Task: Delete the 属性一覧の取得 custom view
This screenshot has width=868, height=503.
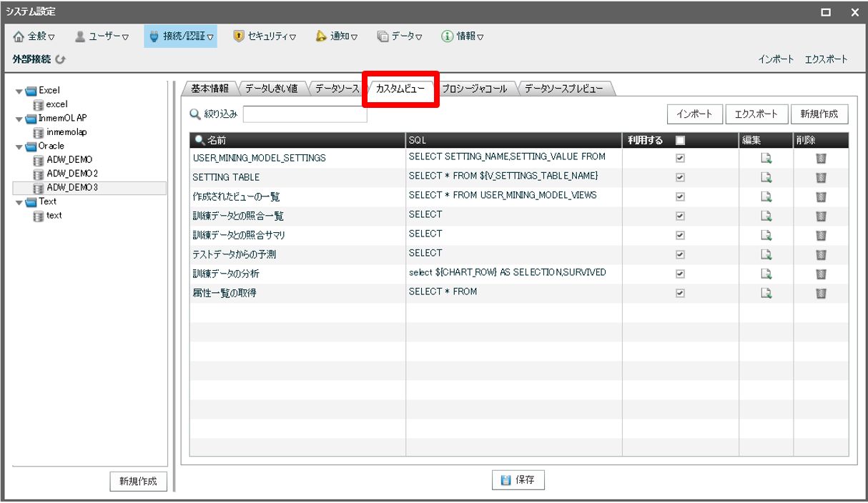Action: (x=821, y=293)
